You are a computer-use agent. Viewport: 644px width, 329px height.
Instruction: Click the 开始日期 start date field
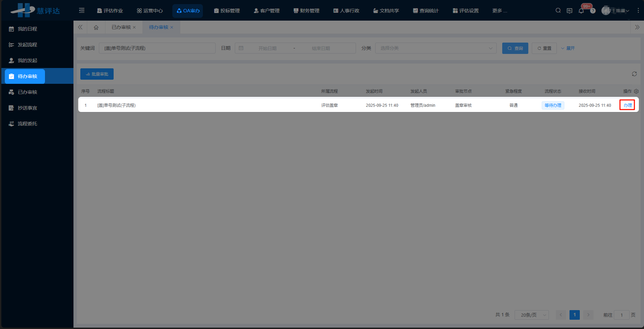[x=267, y=48]
